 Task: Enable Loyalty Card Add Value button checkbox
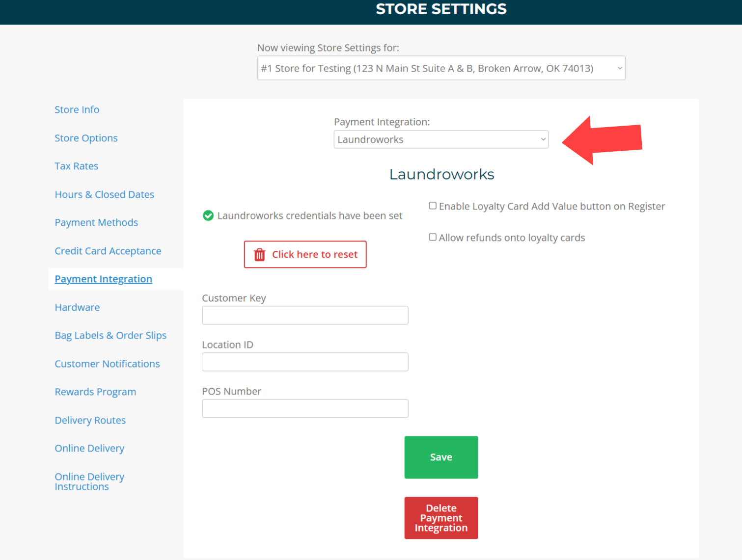pyautogui.click(x=433, y=206)
